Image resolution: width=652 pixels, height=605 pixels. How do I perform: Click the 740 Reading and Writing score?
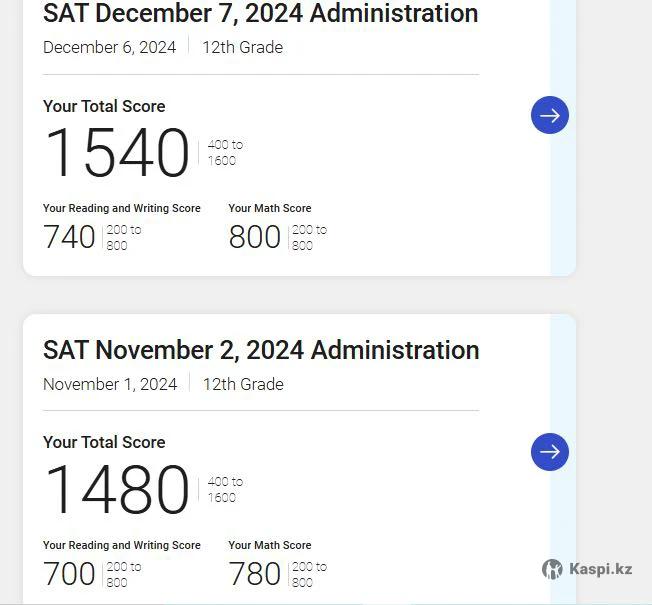point(69,237)
